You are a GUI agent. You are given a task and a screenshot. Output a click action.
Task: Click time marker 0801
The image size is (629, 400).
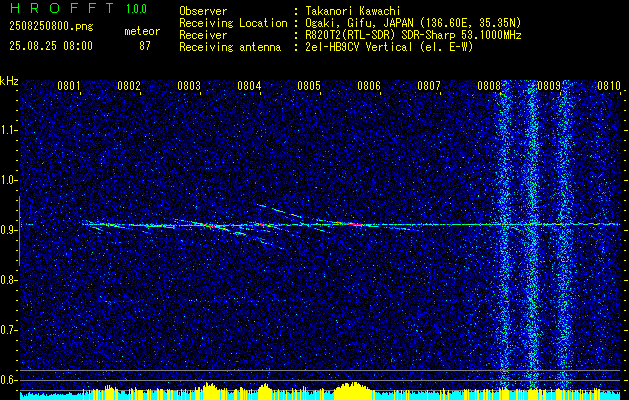click(x=69, y=86)
